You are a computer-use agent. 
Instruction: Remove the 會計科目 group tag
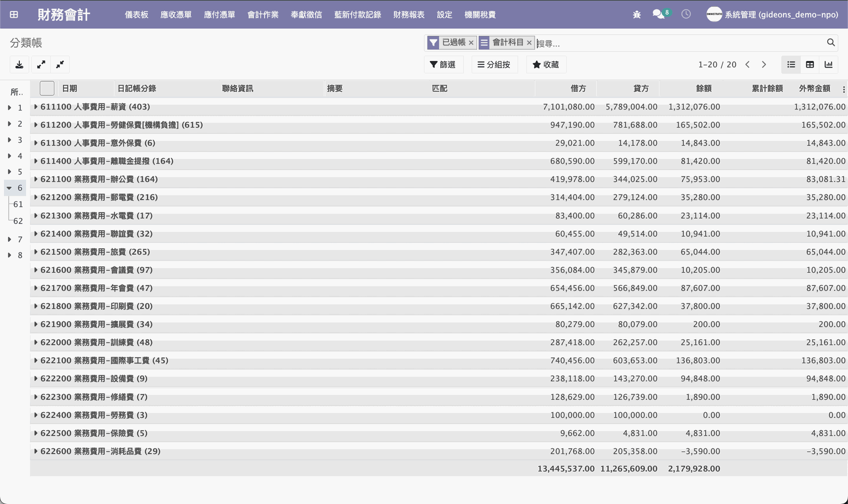pos(529,43)
